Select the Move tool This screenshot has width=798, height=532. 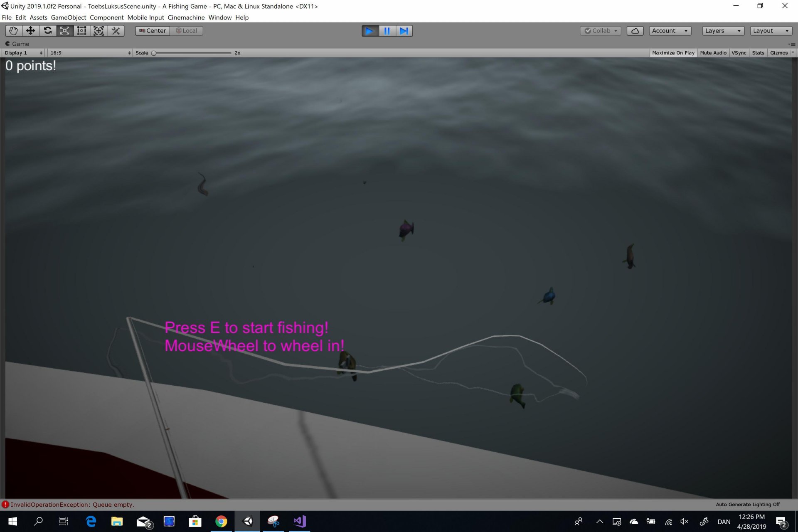coord(30,31)
